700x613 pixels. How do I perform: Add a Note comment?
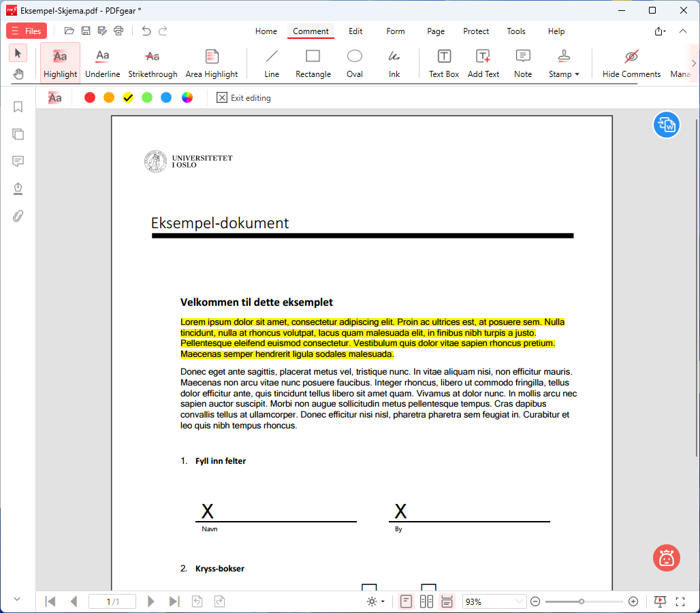click(523, 63)
